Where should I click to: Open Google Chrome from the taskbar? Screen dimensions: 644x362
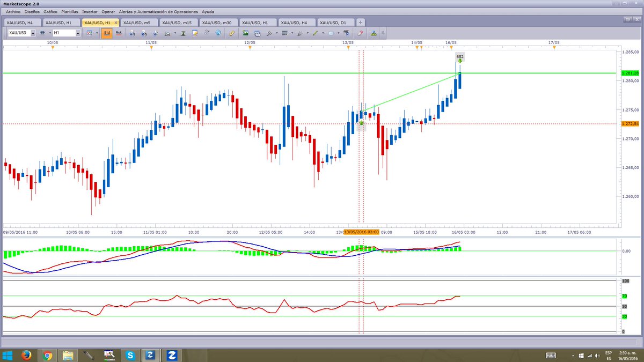pos(47,354)
